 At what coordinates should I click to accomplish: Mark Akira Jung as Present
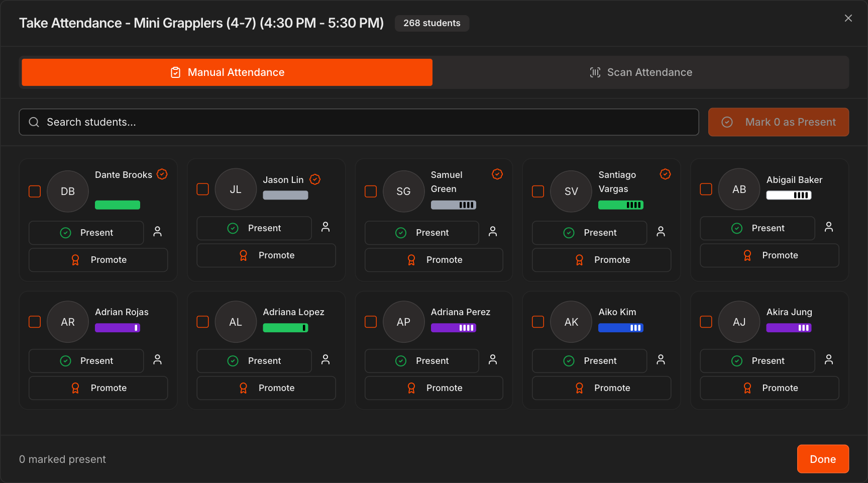click(x=757, y=361)
